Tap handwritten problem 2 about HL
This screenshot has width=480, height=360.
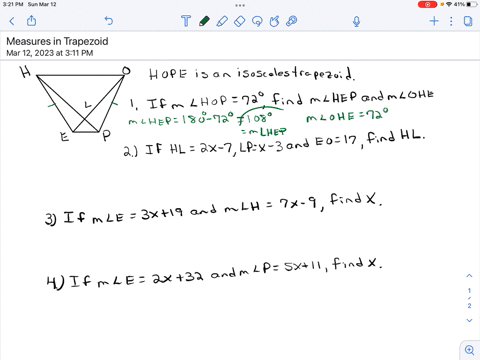[x=274, y=144]
